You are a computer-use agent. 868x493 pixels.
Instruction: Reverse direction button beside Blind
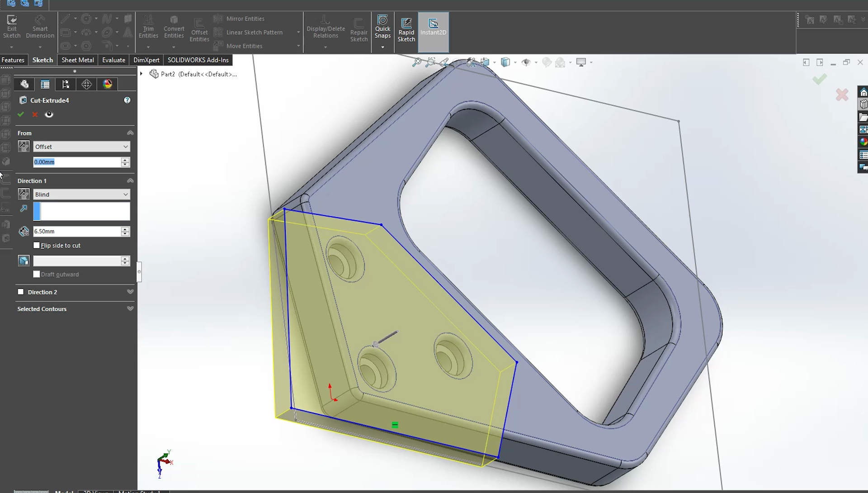24,194
